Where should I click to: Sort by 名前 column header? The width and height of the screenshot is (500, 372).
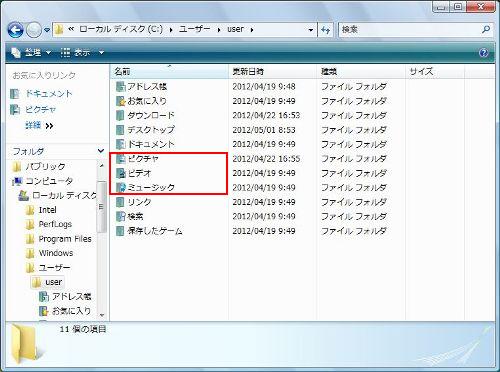(169, 71)
